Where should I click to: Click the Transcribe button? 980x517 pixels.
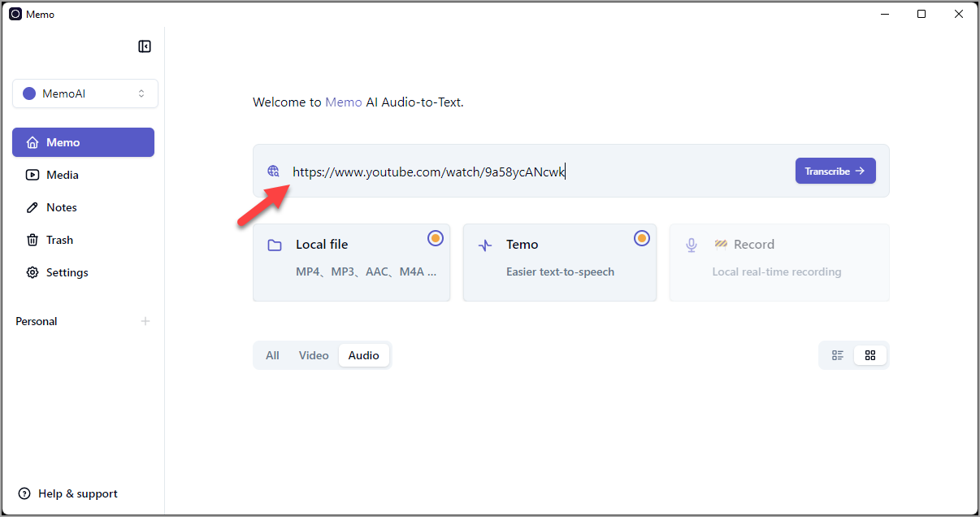[835, 171]
